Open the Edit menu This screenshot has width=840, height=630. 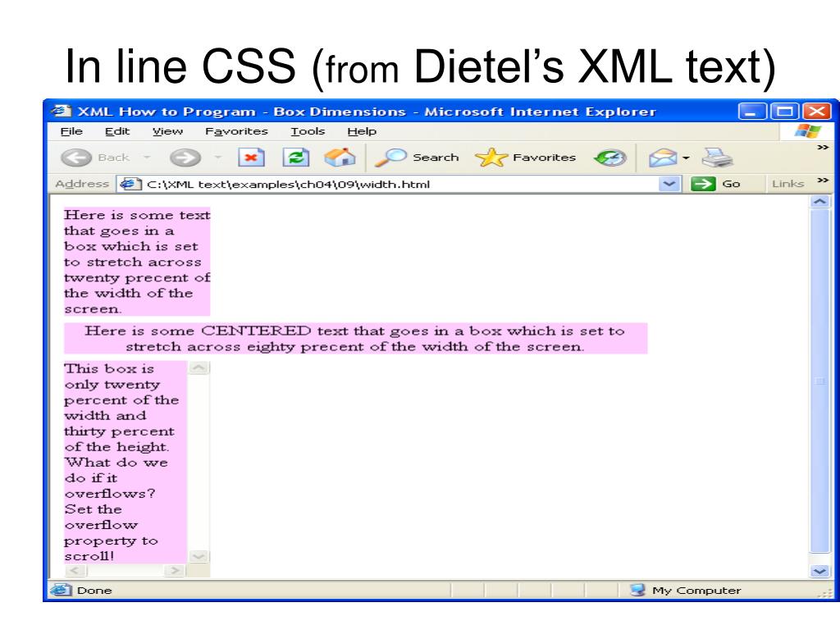tap(117, 131)
